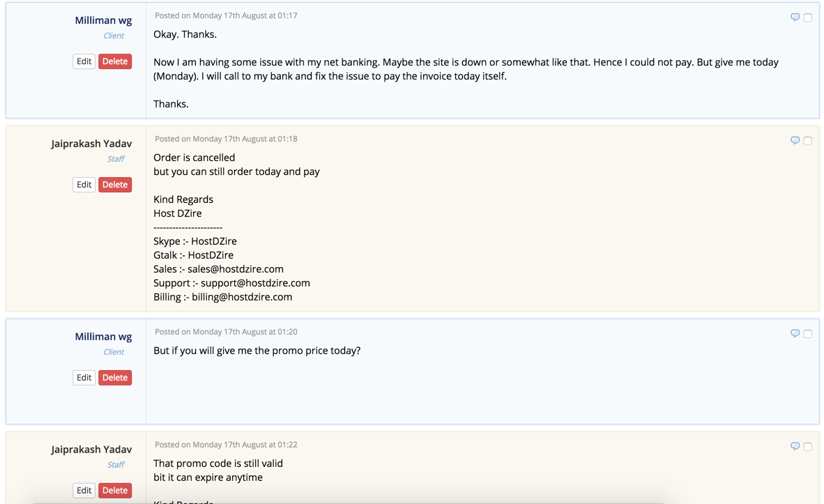824x504 pixels.
Task: Click quote icon on 01:22 staff reply
Action: click(795, 446)
